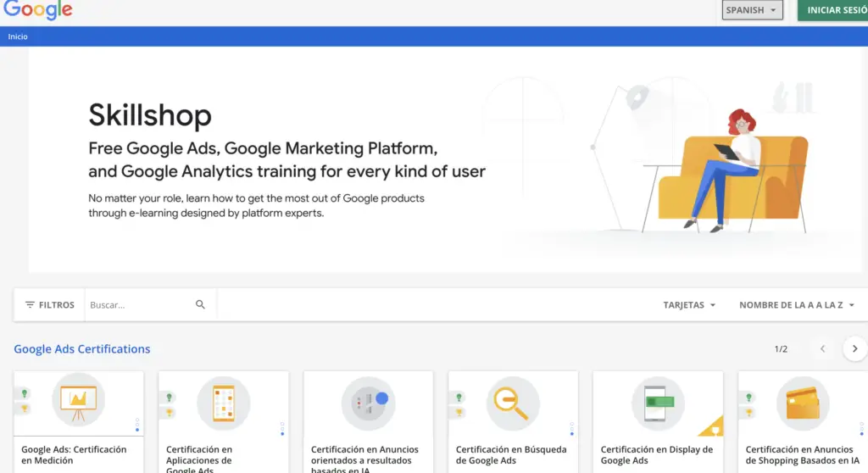The height and width of the screenshot is (473, 868).
Task: Click the Google logo
Action: point(37,9)
